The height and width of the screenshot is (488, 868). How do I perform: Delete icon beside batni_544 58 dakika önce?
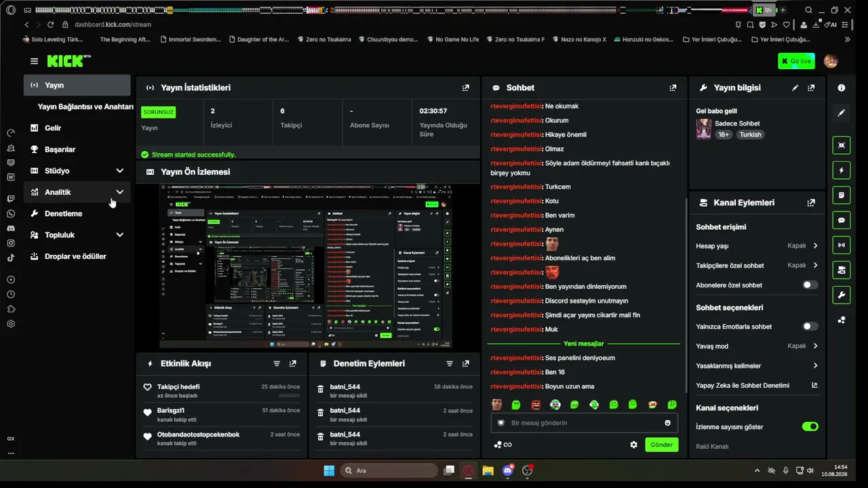(x=321, y=390)
